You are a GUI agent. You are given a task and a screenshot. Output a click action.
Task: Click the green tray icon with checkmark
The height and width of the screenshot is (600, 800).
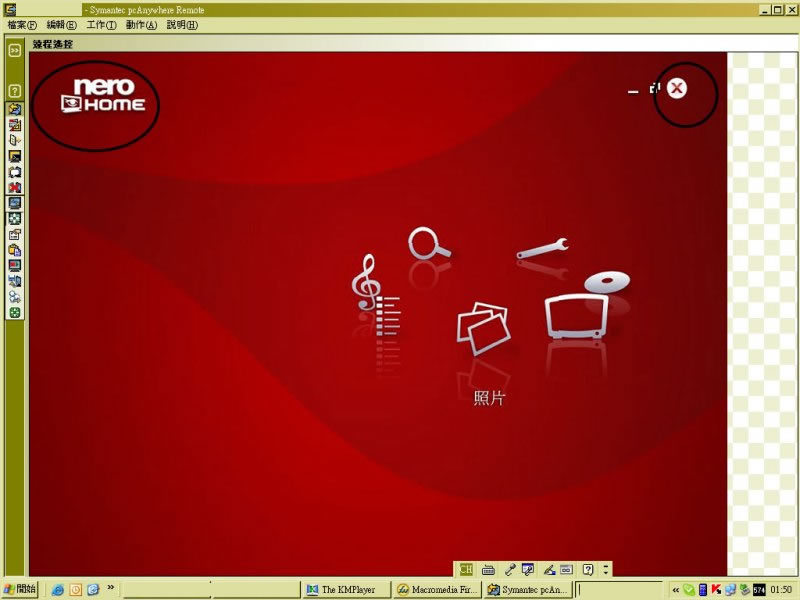[x=689, y=590]
